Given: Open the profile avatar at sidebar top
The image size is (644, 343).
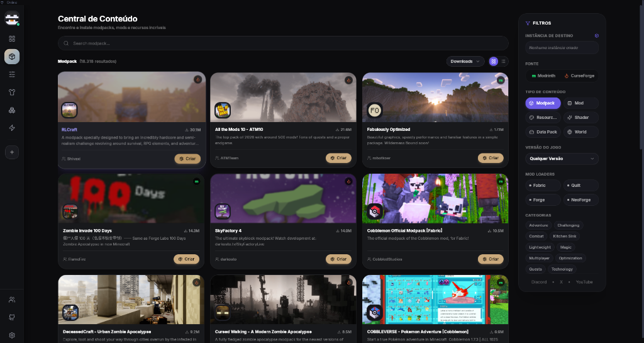Looking at the screenshot, I should coord(12,18).
